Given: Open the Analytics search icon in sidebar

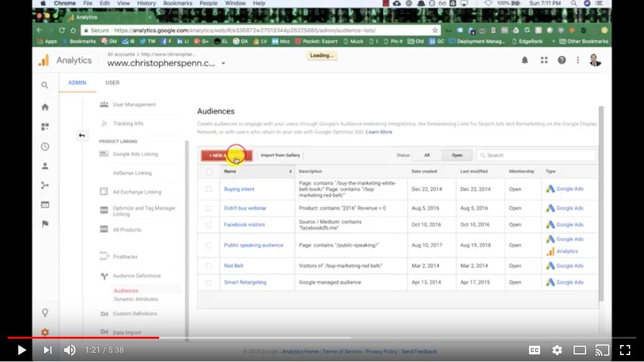Looking at the screenshot, I should (45, 85).
